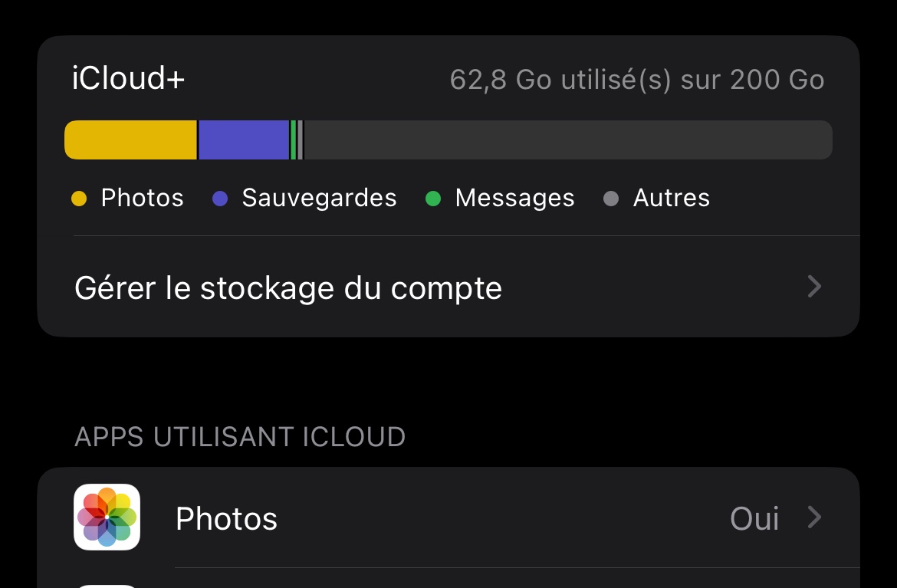Select the yellow Photos segment of storage bar
The height and width of the screenshot is (588, 897).
[130, 140]
